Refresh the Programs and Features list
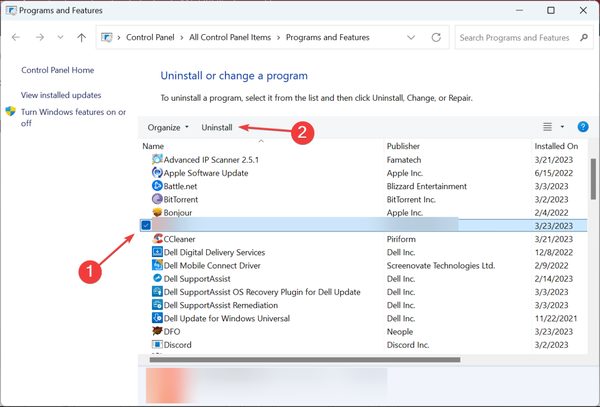The width and height of the screenshot is (600, 407). tap(436, 37)
